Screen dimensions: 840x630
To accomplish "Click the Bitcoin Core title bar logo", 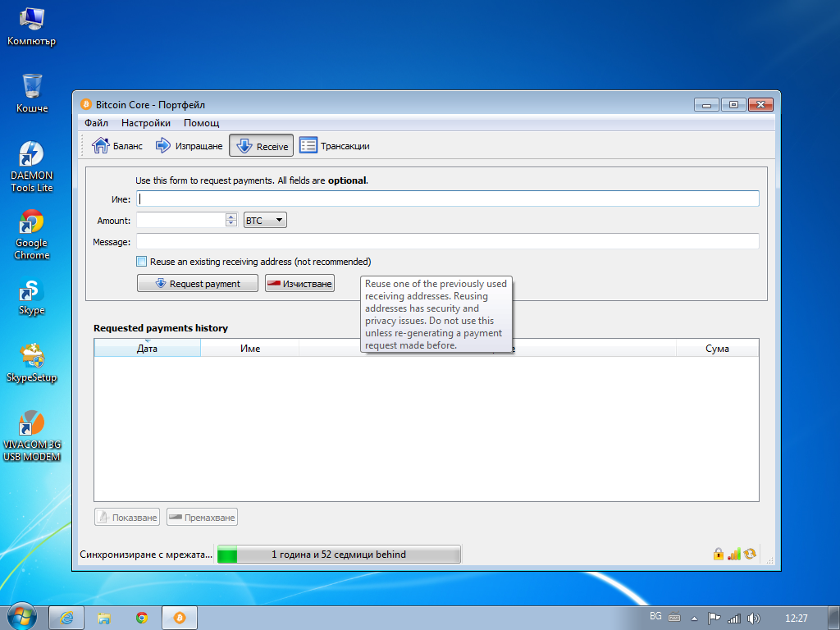I will pyautogui.click(x=85, y=104).
